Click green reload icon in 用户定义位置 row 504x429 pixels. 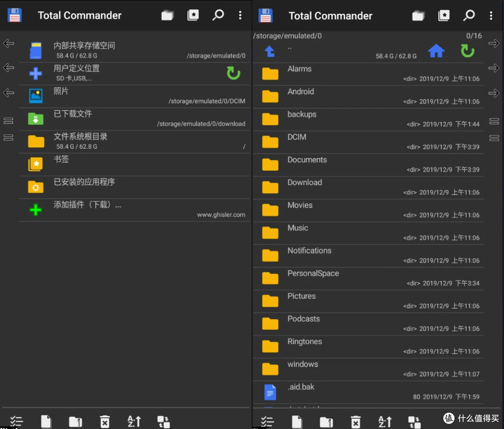pos(233,73)
